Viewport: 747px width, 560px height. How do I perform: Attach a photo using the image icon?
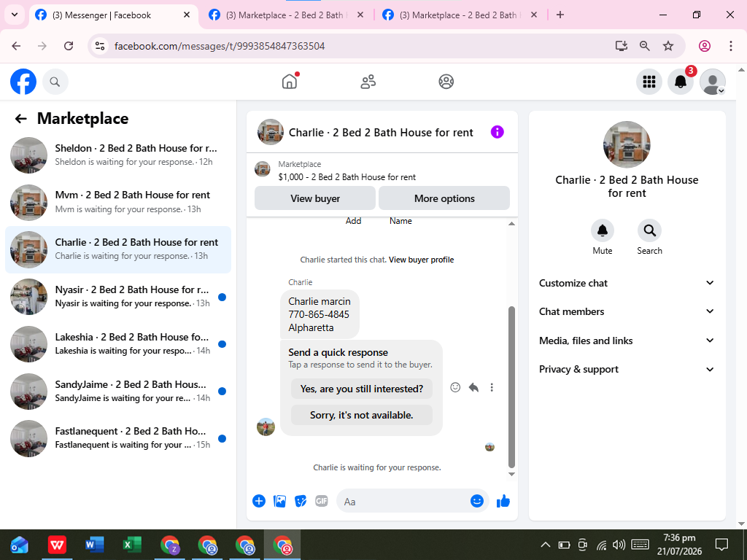tap(279, 501)
